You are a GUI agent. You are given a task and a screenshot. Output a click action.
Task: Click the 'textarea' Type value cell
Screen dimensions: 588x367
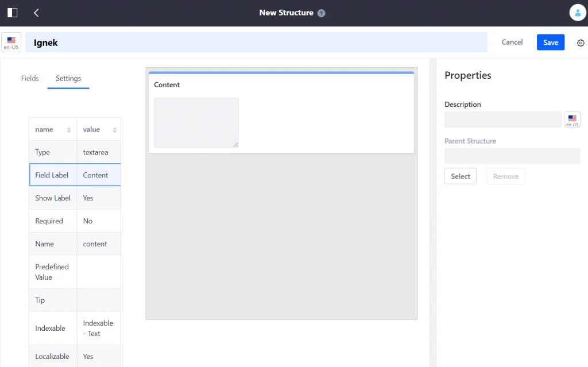99,152
